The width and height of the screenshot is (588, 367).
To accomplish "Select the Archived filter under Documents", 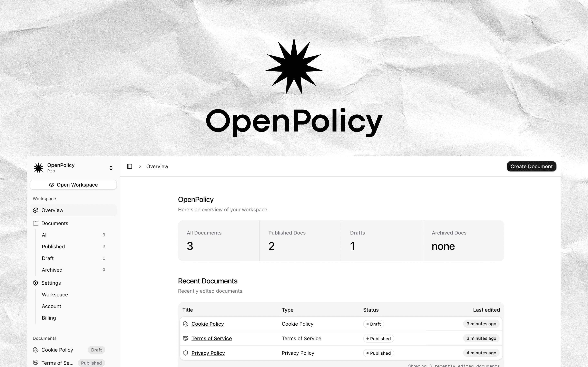I will [52, 270].
